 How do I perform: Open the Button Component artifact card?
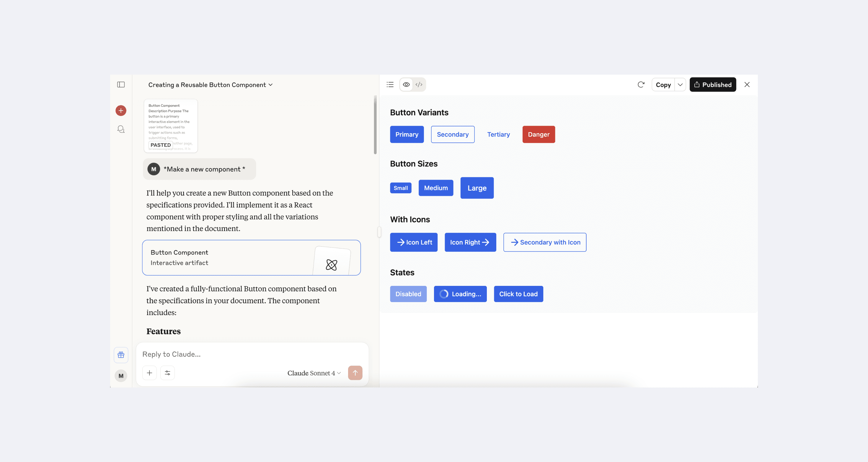coord(251,258)
